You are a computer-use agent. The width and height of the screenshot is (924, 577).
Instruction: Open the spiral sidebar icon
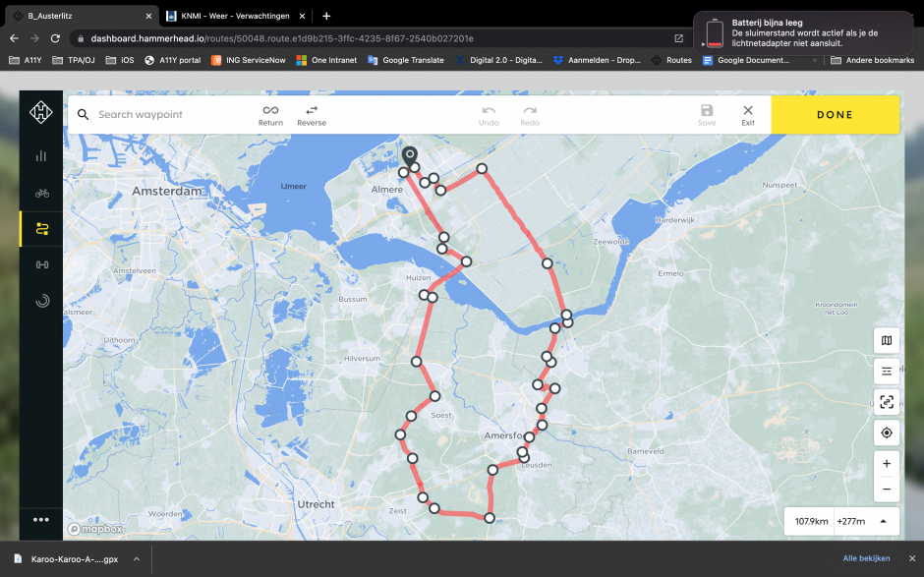pos(42,301)
